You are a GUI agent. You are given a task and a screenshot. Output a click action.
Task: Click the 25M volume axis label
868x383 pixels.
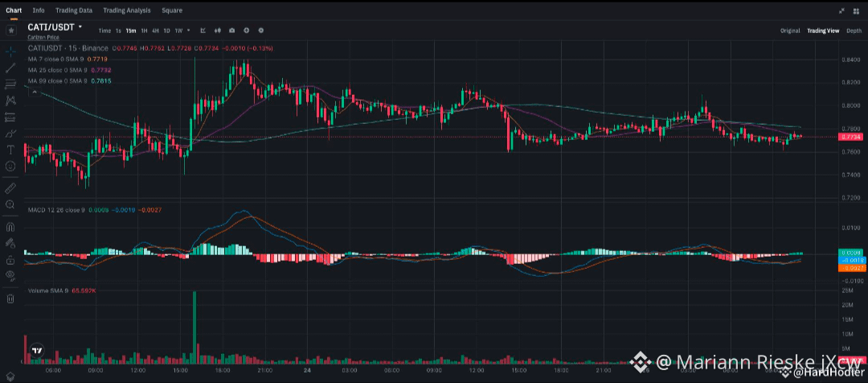pyautogui.click(x=847, y=290)
